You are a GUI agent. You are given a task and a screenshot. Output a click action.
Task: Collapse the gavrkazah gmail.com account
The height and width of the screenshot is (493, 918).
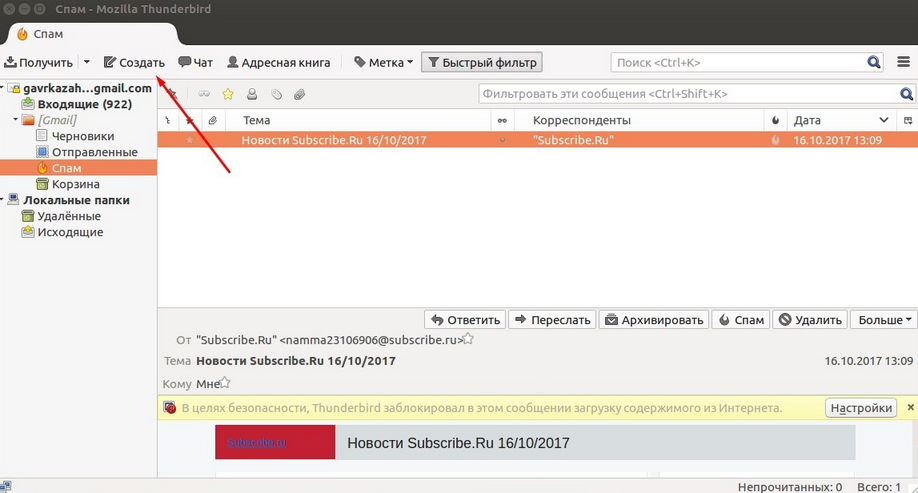click(x=2, y=88)
